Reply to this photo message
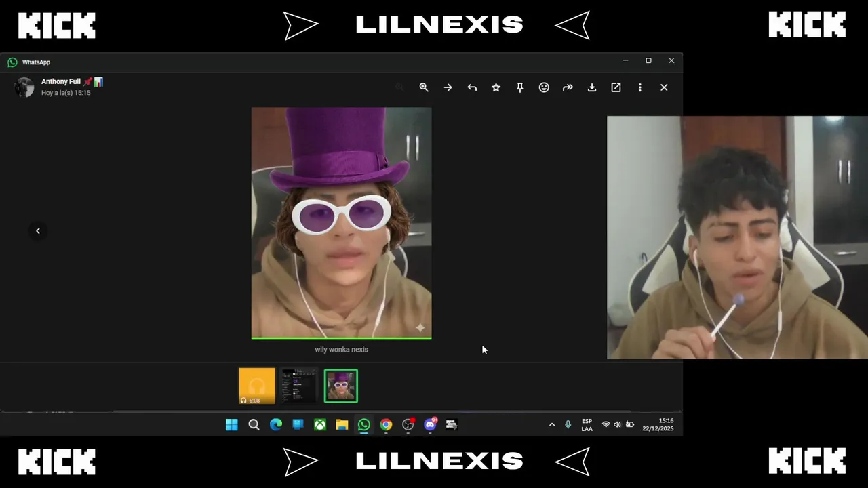Screen dimensions: 868x488 [472, 87]
